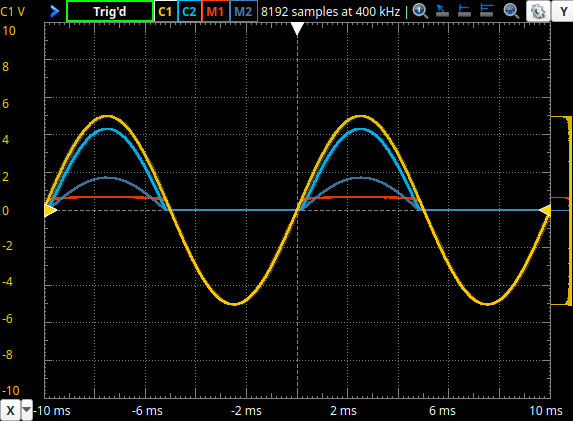Click the 8192 samples at 400 kHz label

click(x=330, y=12)
